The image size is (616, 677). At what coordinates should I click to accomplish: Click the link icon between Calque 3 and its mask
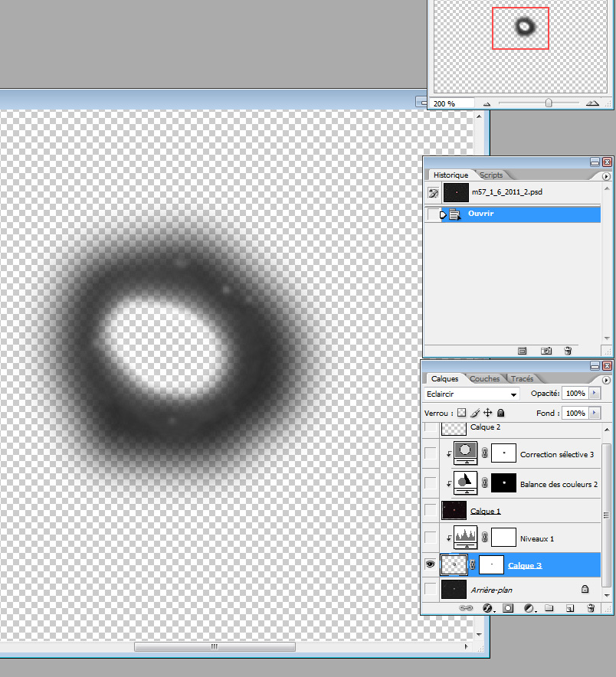click(473, 564)
